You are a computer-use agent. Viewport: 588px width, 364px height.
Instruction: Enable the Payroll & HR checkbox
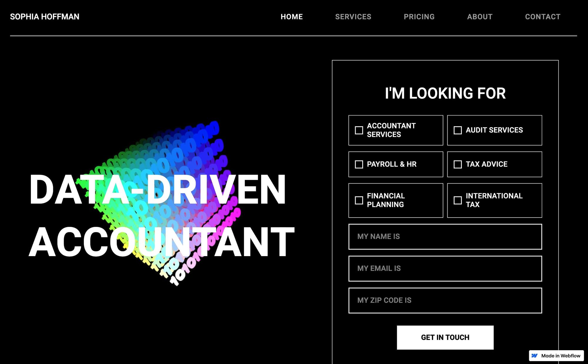pyautogui.click(x=359, y=164)
